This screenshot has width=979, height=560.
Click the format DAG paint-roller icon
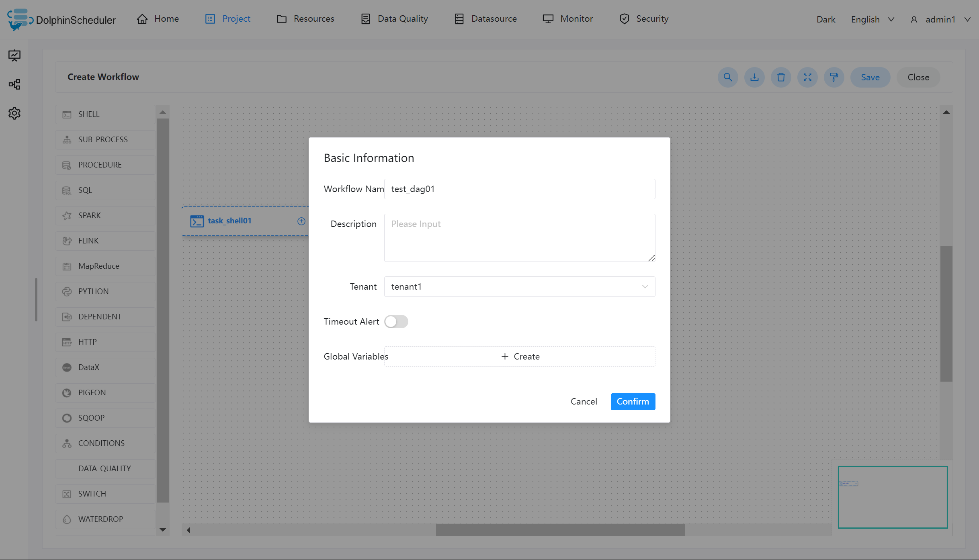[x=834, y=77]
